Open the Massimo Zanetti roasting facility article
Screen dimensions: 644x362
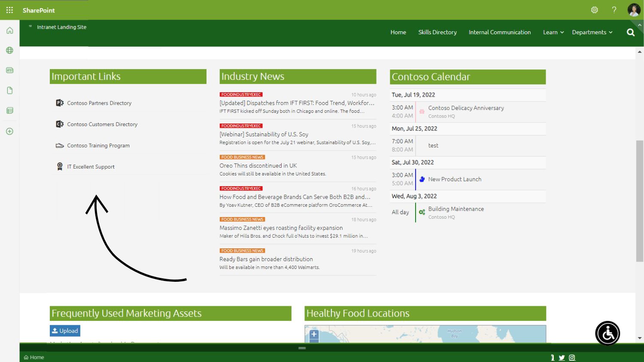pos(281,228)
